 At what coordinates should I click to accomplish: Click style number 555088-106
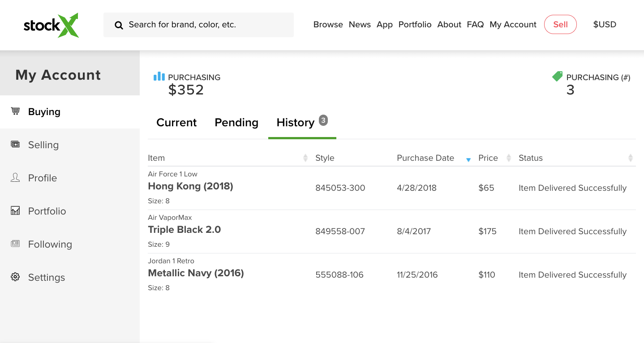click(x=339, y=275)
